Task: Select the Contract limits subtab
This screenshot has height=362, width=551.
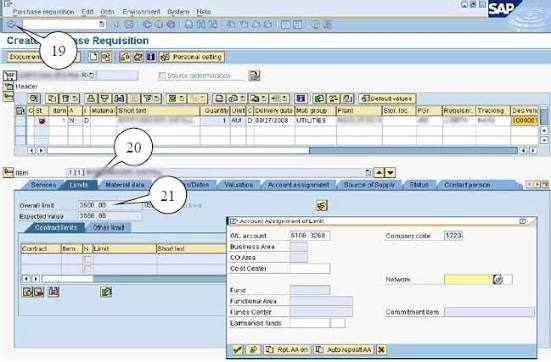Action: tap(56, 227)
